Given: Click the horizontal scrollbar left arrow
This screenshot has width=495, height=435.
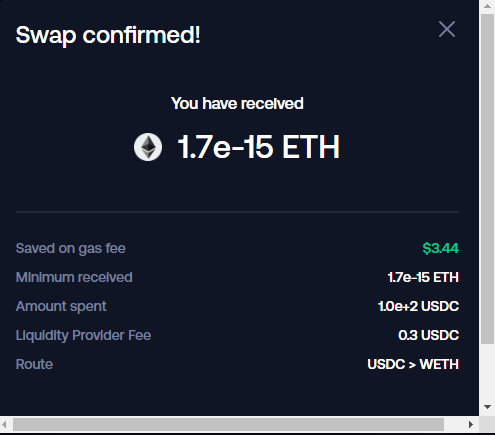Looking at the screenshot, I should click(x=4, y=425).
